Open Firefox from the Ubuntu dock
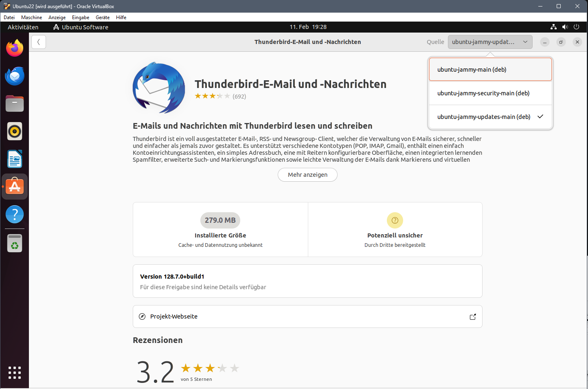588x389 pixels. pyautogui.click(x=15, y=48)
